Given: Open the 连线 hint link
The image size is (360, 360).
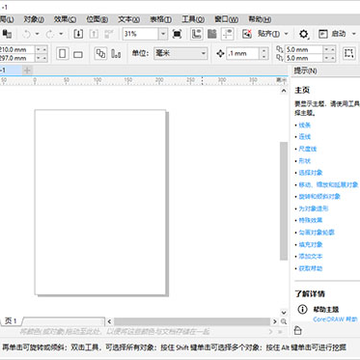Looking at the screenshot, I should pos(304,137).
